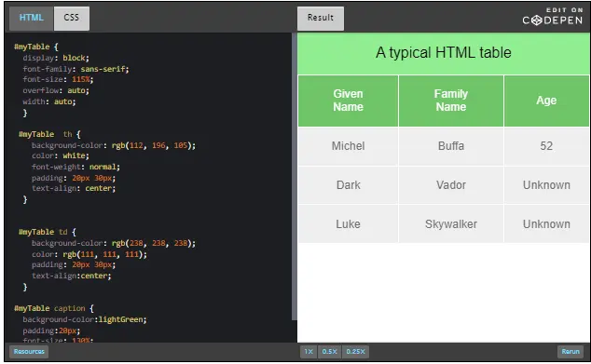
Task: Click the 'Luke' table cell
Action: coord(348,224)
